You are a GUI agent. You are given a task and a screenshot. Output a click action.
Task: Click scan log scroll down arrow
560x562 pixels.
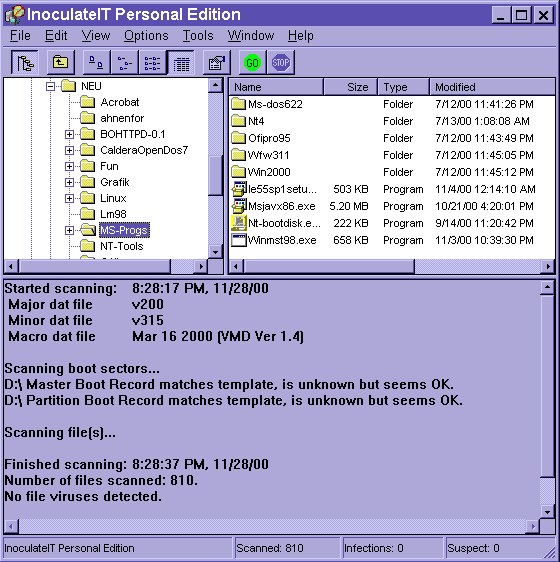(x=547, y=512)
